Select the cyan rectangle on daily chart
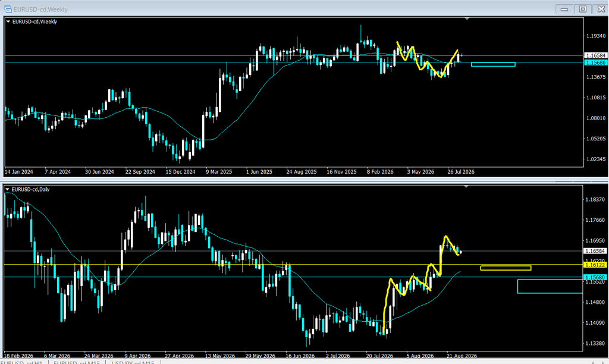 coord(550,286)
